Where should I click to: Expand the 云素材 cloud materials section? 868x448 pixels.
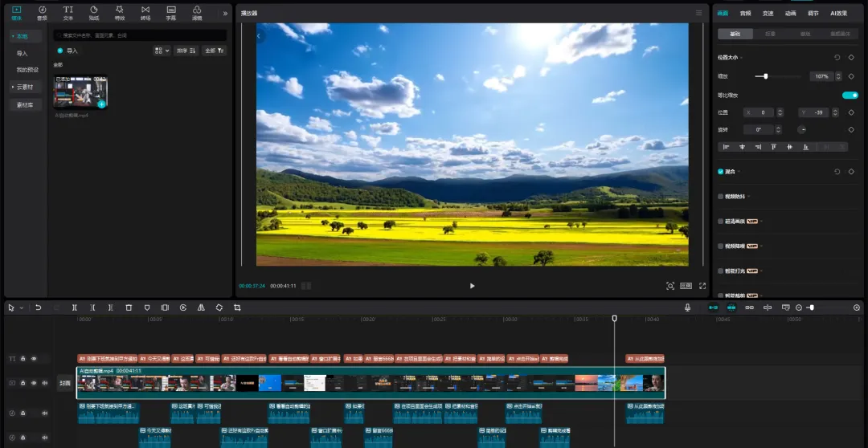pos(25,87)
